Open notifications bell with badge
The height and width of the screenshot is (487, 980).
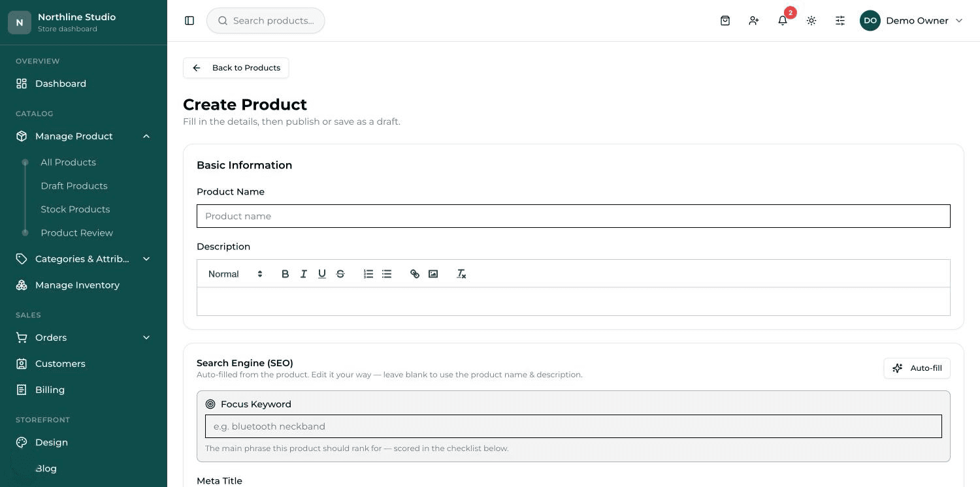(783, 21)
